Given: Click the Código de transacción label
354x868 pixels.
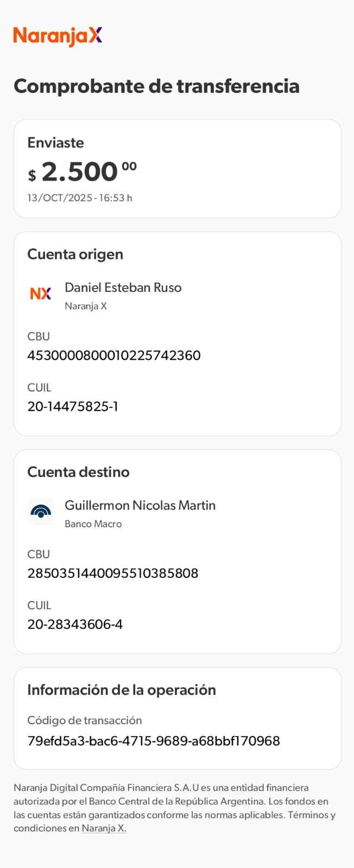Looking at the screenshot, I should click(85, 720).
